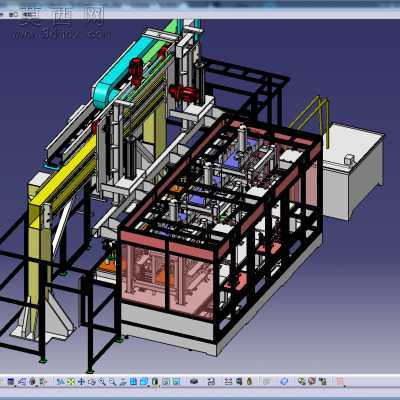Click the Fit All In icon
The width and height of the screenshot is (400, 400).
[71, 382]
